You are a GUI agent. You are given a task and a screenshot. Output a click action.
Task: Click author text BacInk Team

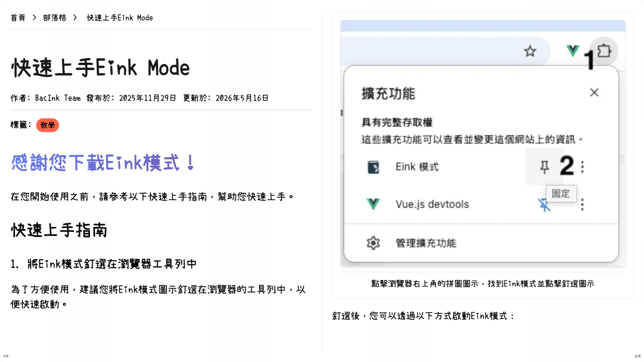click(x=58, y=98)
